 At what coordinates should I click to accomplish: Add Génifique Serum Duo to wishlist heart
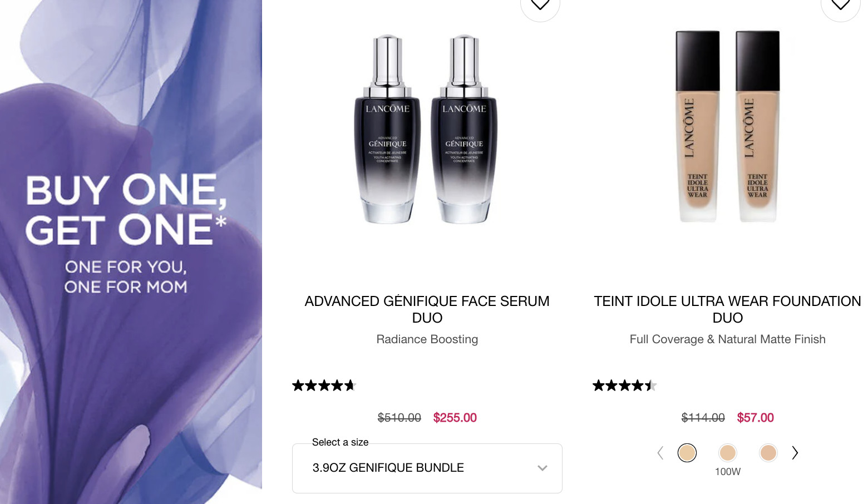pos(540,6)
